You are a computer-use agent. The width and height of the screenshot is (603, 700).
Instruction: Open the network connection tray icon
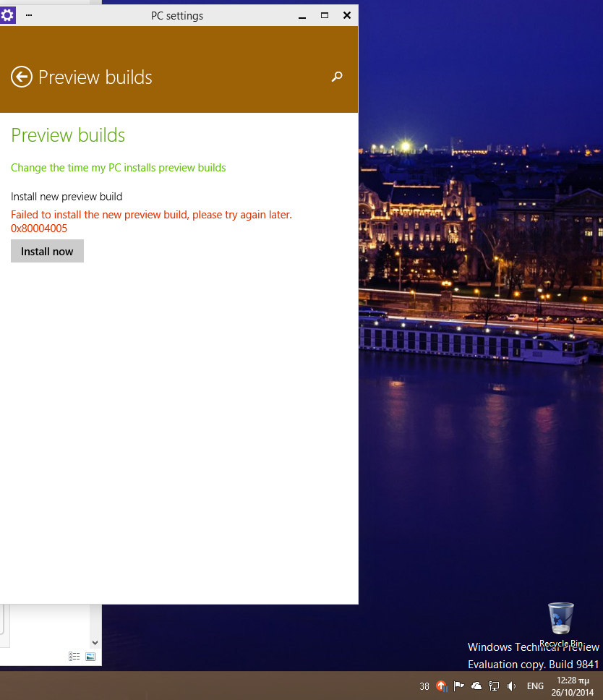click(494, 686)
